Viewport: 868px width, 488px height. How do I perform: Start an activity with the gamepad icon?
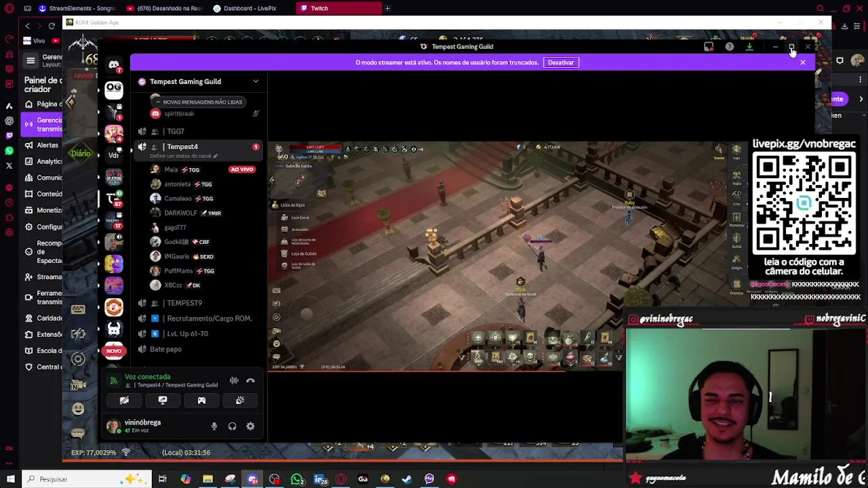(201, 401)
